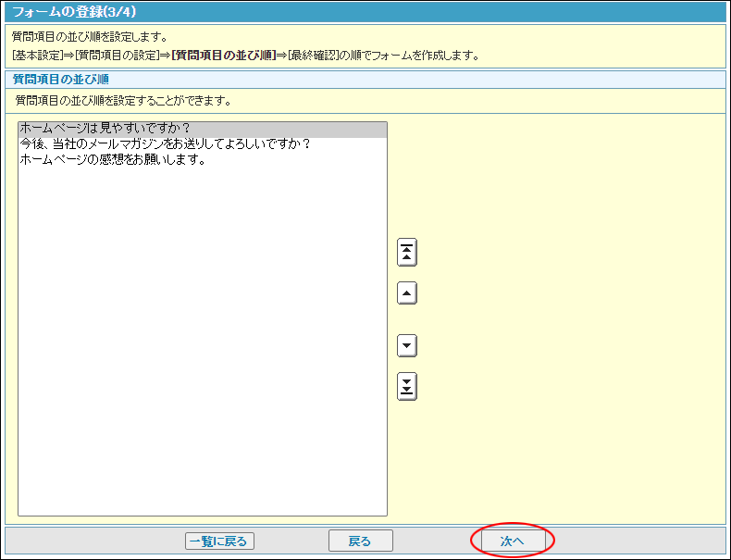
Task: Click the move-to-top double arrow icon
Action: pos(406,252)
